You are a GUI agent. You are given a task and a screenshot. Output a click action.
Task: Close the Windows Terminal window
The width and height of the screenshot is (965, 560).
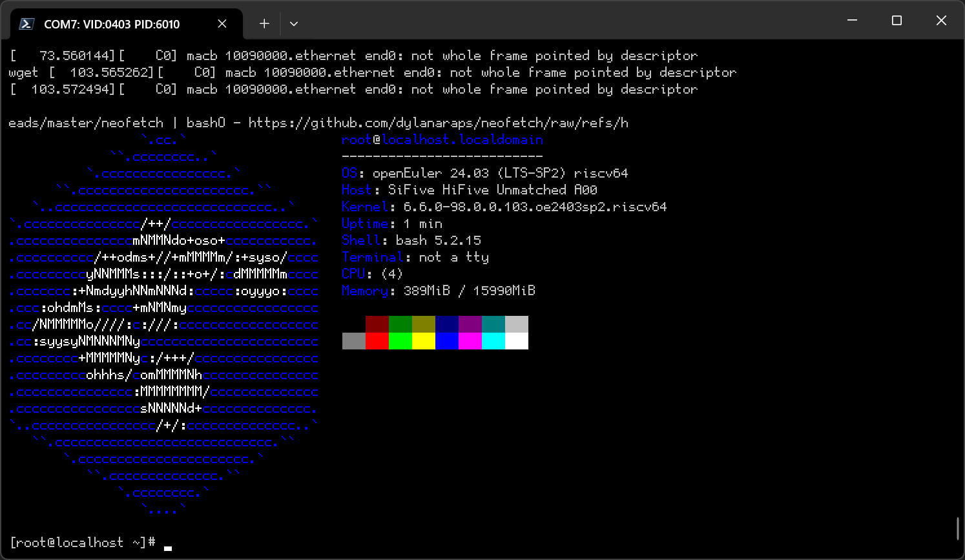941,21
